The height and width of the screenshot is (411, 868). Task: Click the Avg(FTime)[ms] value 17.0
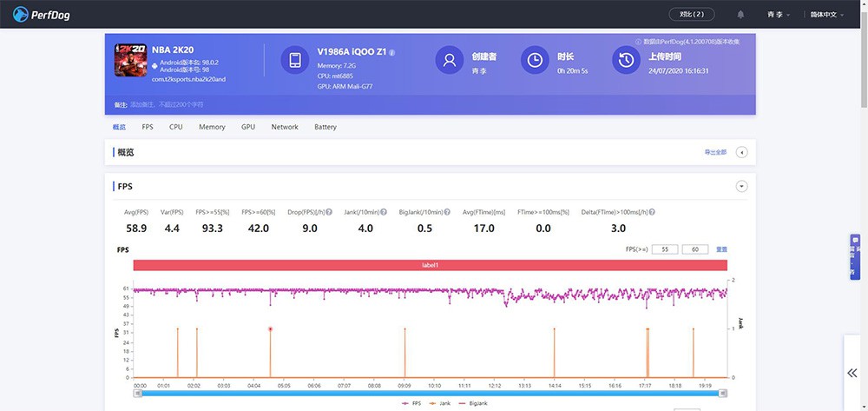click(483, 229)
